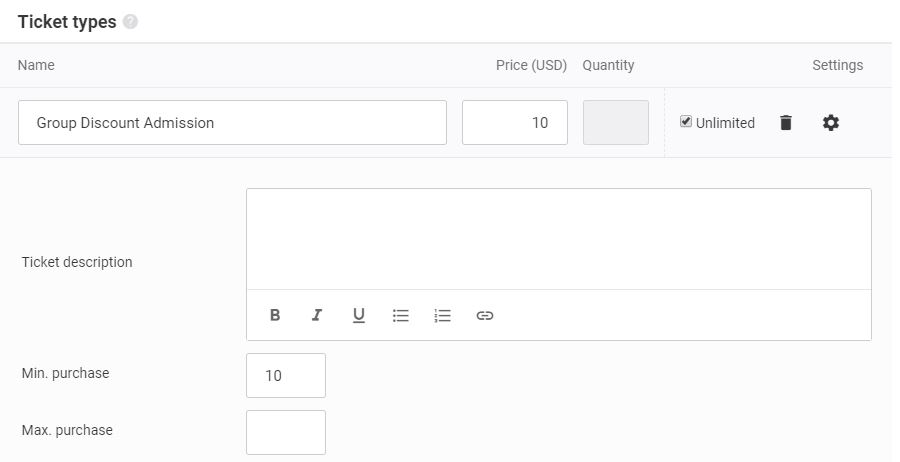Click the help icon beside Ticket types

(130, 22)
